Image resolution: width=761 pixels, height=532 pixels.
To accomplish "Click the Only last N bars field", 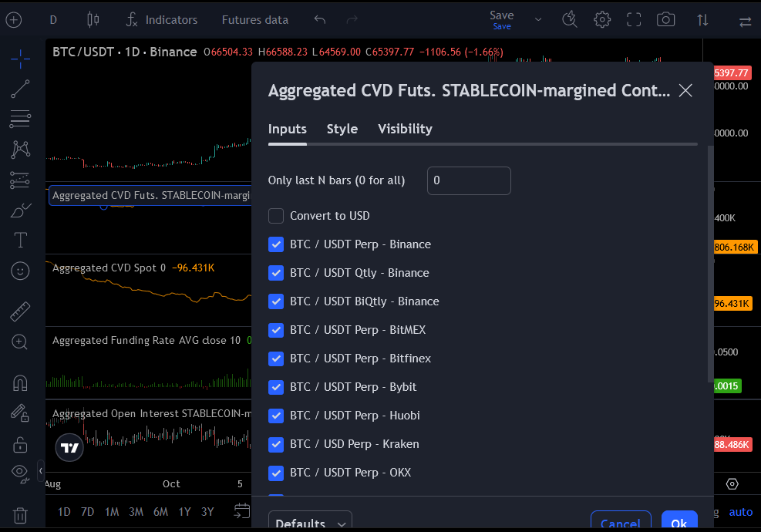I will pos(469,180).
